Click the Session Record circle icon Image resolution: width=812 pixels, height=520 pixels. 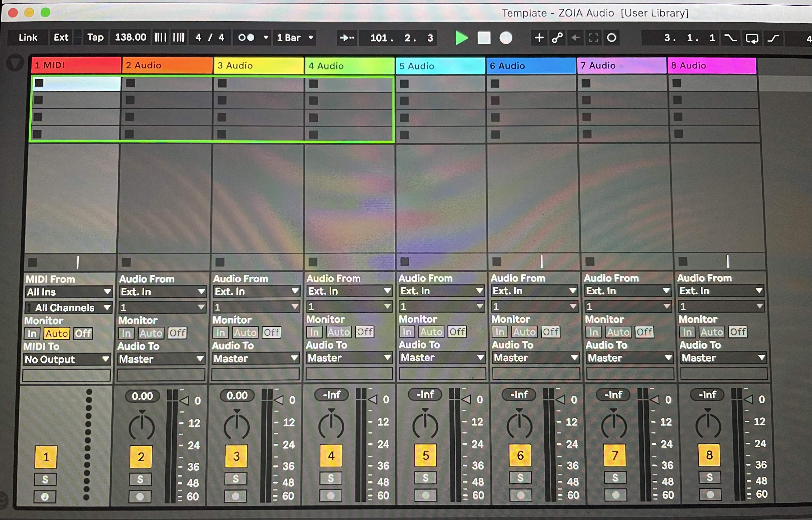point(611,38)
